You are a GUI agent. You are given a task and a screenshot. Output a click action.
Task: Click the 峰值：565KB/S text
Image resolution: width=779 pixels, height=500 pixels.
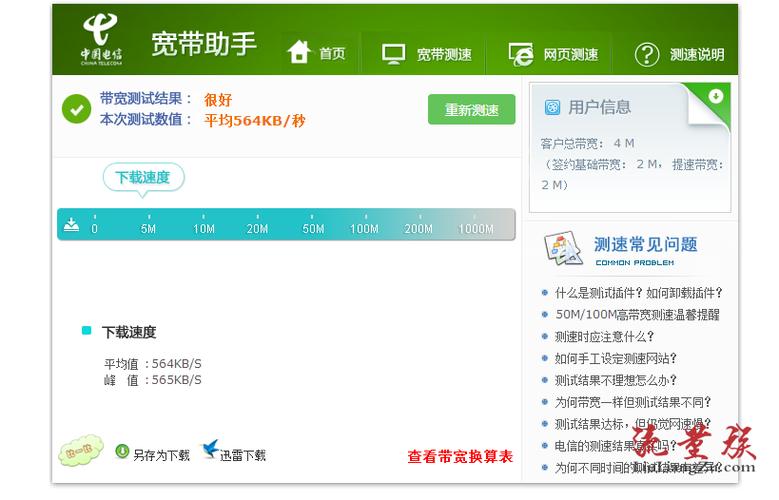click(x=153, y=380)
